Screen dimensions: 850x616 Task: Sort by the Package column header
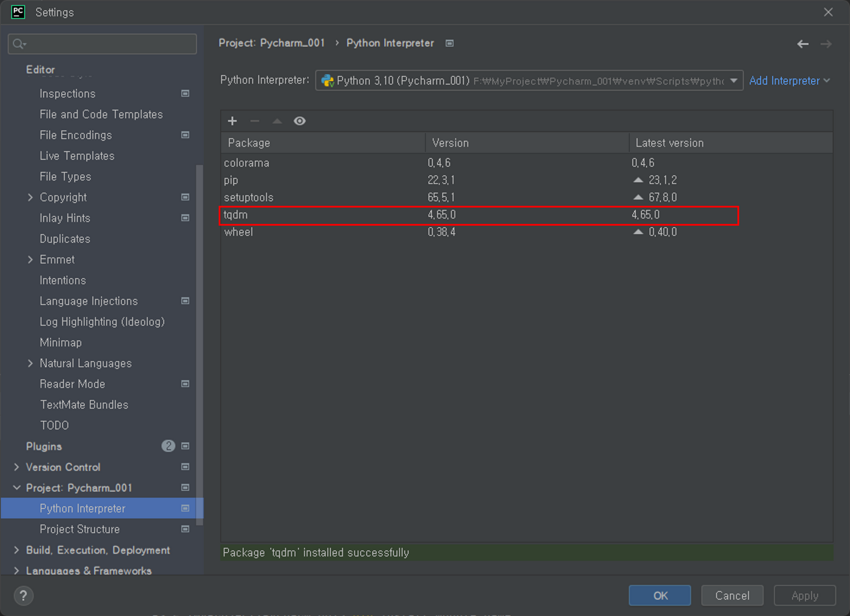pos(323,143)
